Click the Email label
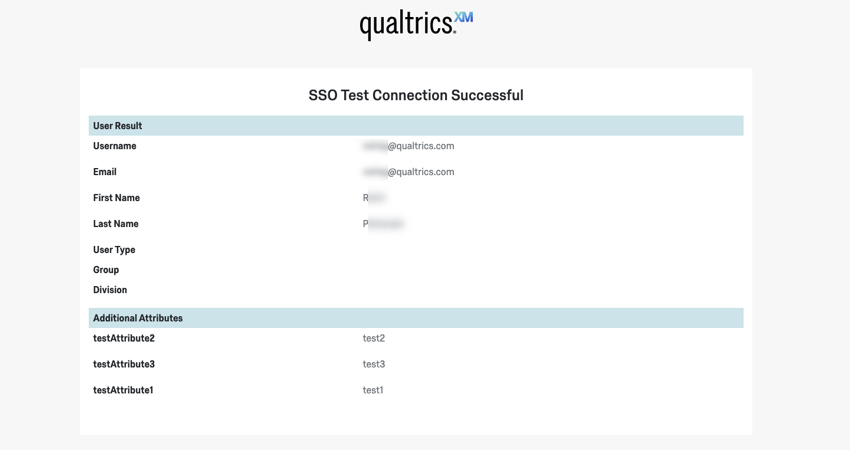The height and width of the screenshot is (450, 850). click(105, 172)
